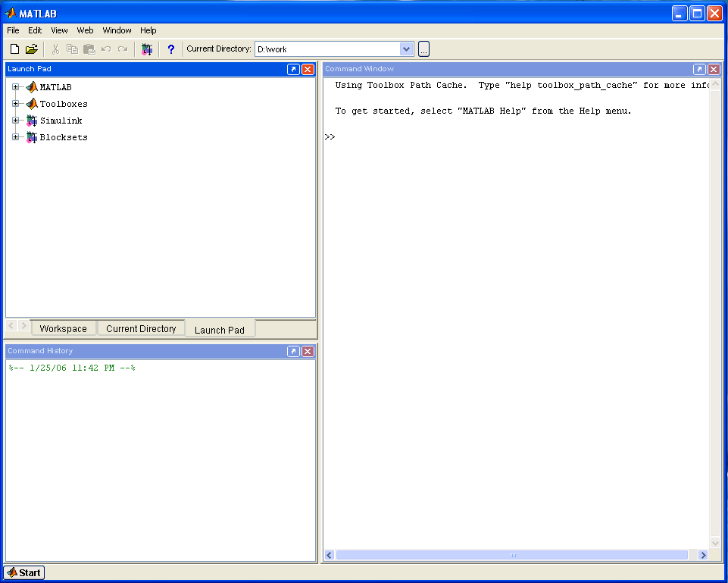This screenshot has width=728, height=583.
Task: Maximize the MATLAB window
Action: pyautogui.click(x=698, y=14)
